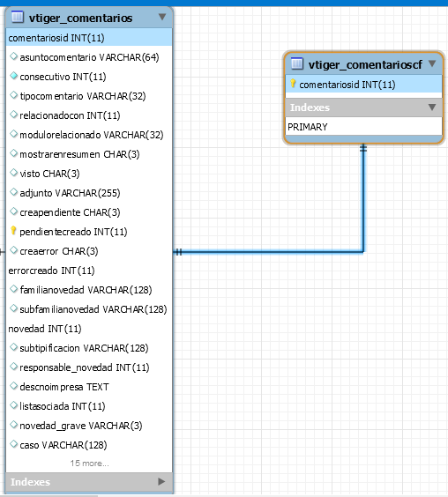Click diamond icon next to descnoimpresa TEXT
448x497 pixels.
coord(13,386)
